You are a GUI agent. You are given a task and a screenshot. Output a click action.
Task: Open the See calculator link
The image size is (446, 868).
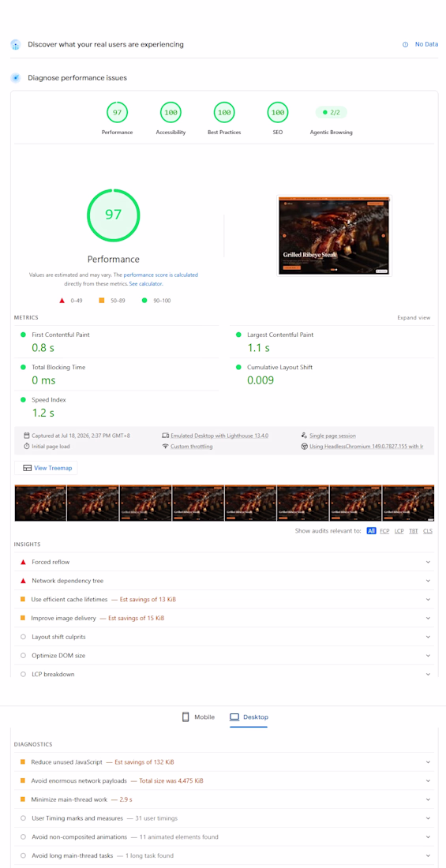(x=146, y=283)
